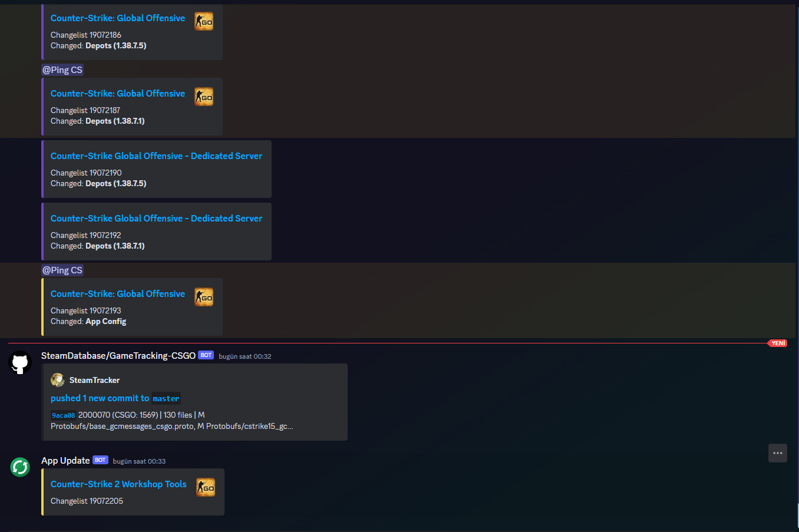Open the 9aca08 commit hash link

pos(63,415)
